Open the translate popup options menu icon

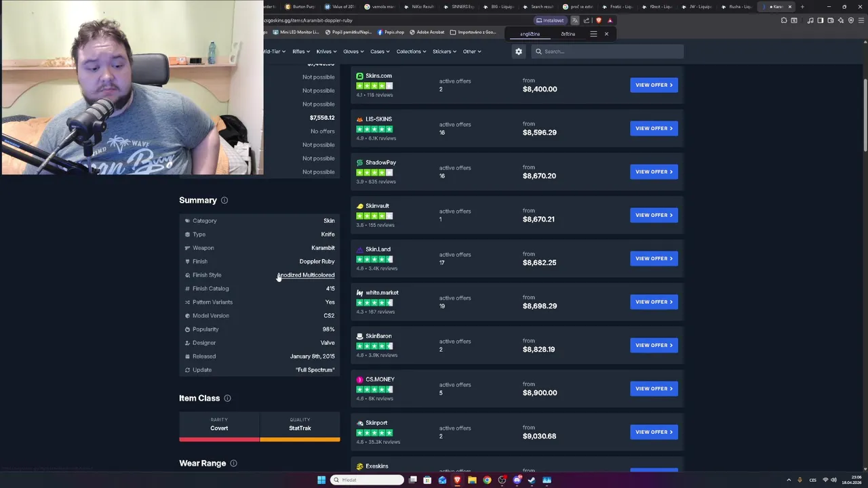593,34
